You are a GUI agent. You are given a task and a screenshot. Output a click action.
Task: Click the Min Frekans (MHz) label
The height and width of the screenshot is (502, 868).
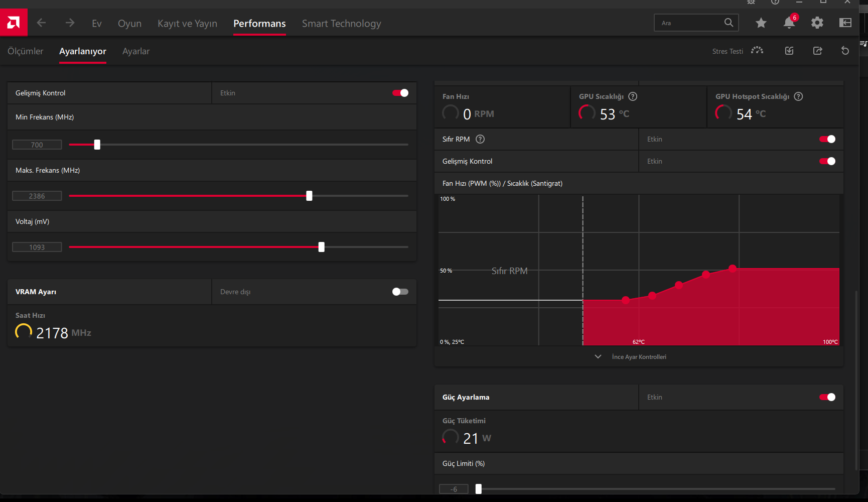(x=45, y=117)
